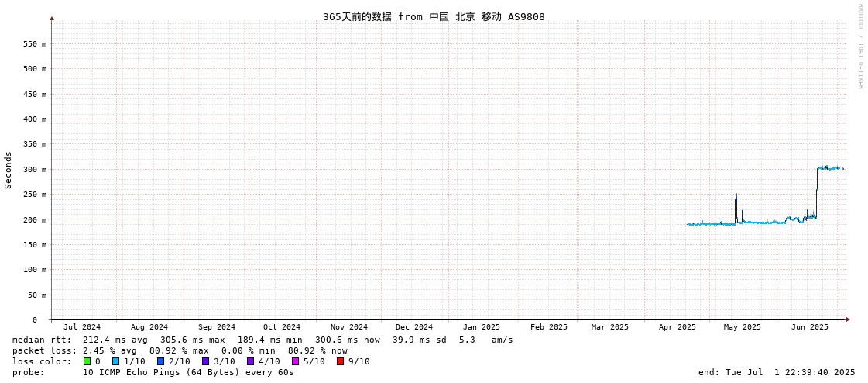Click the '250 m' y-axis value
The width and height of the screenshot is (868, 383).
click(36, 195)
